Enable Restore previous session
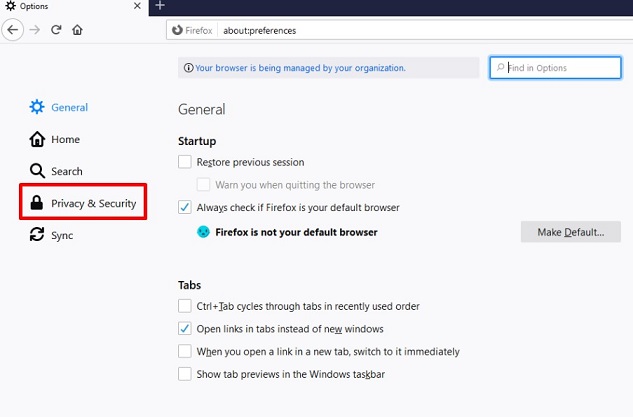Image resolution: width=633 pixels, height=417 pixels. pos(185,162)
